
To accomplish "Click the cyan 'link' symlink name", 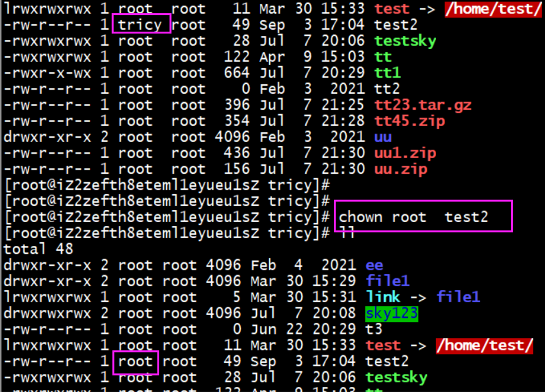I will (x=383, y=297).
